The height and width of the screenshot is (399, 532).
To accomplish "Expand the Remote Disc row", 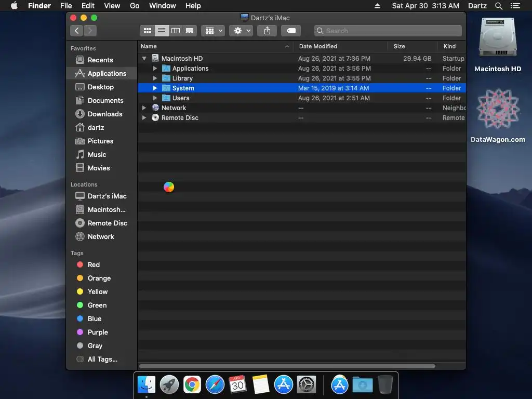I will 144,117.
